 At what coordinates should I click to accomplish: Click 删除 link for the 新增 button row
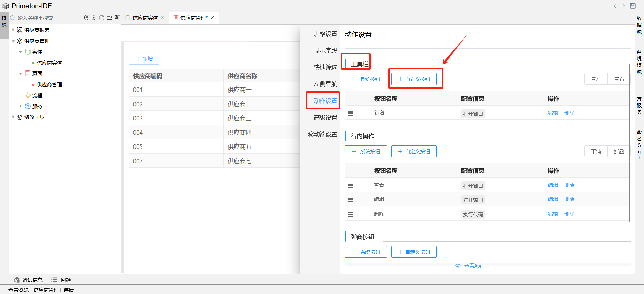click(x=569, y=113)
